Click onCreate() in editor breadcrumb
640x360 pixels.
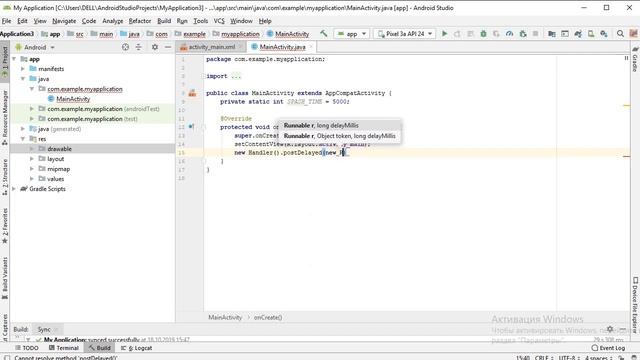[x=268, y=317]
